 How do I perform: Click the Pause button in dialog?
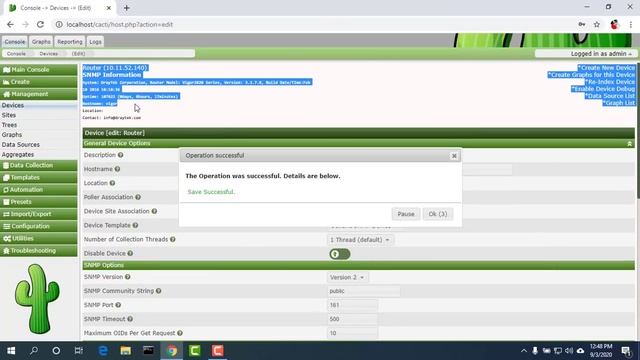click(406, 214)
